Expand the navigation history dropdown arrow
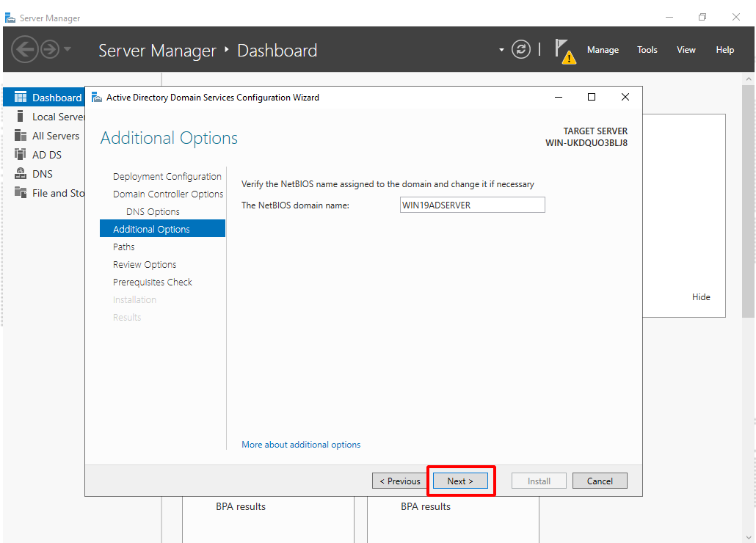This screenshot has height=543, width=756. (x=68, y=50)
